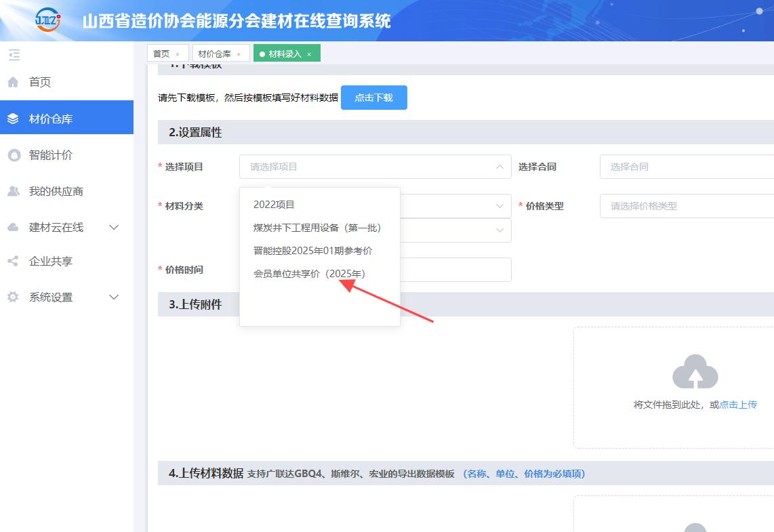Click the cloud upload icon in 上传附件
This screenshot has height=532, width=774.
pyautogui.click(x=695, y=371)
